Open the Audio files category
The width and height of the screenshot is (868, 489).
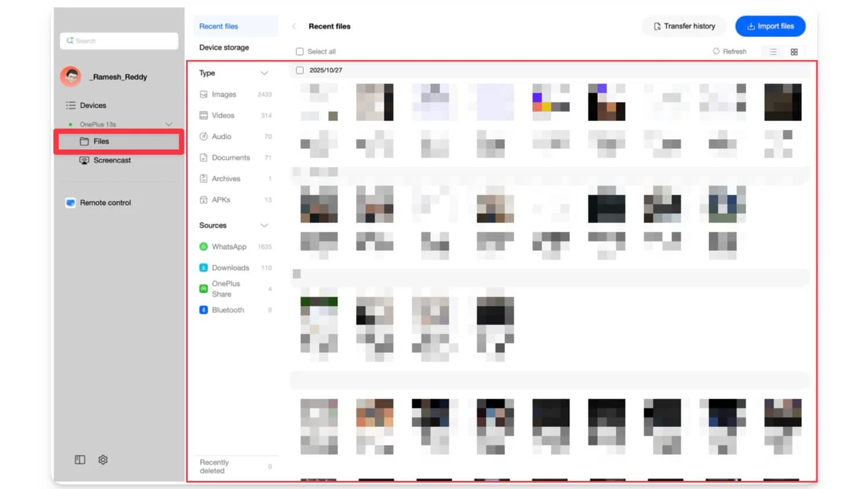pyautogui.click(x=221, y=136)
